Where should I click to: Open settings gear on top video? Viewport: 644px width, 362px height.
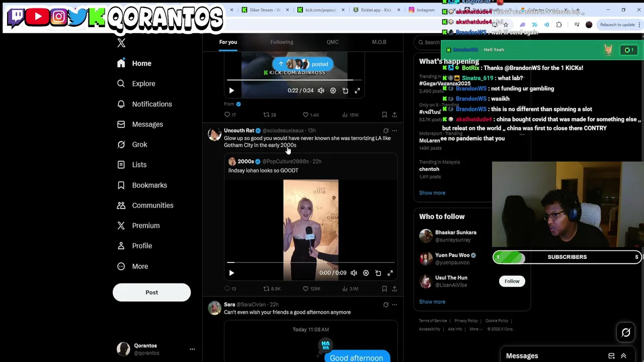tap(333, 90)
